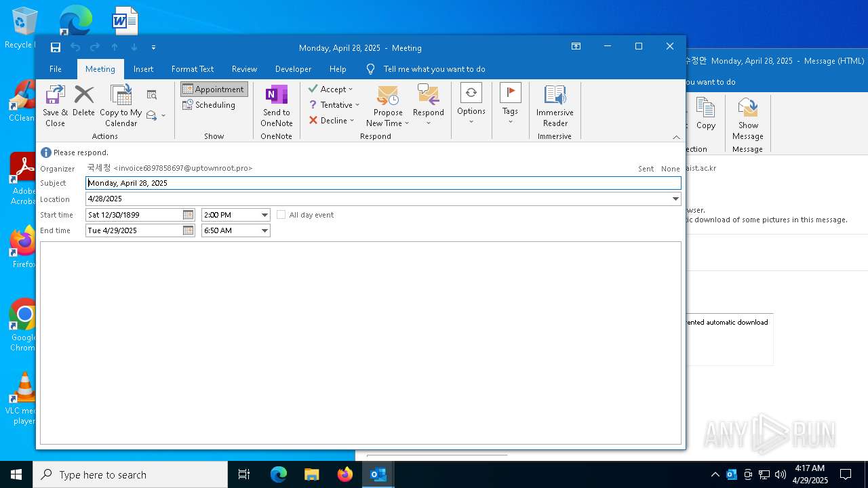Click Show Message in the Message window

(x=747, y=119)
